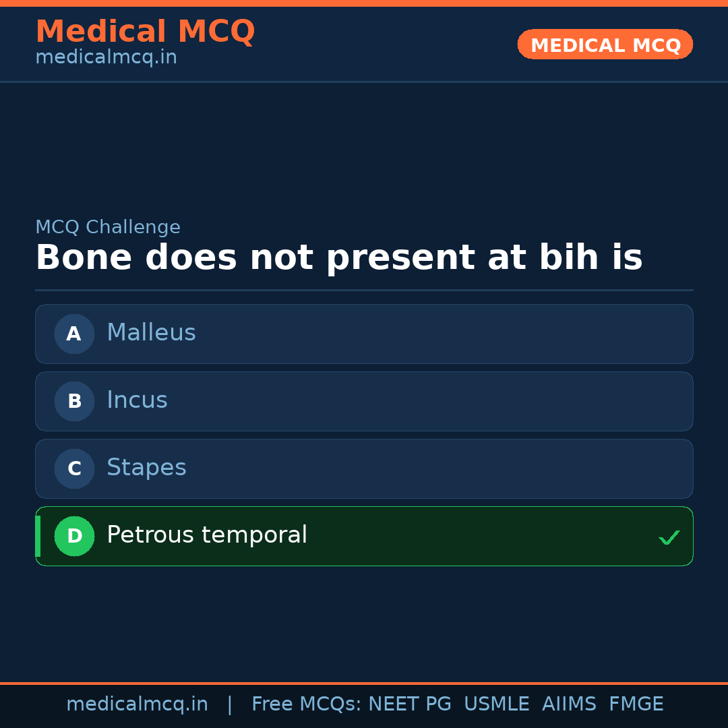
Task: Select FMGE in the footer
Action: [636, 704]
